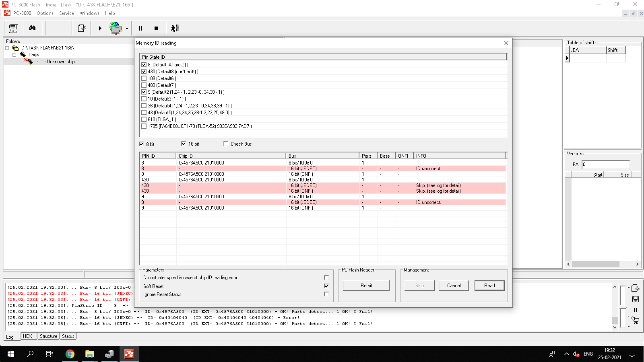
Task: Click the Bus column header
Action: pyautogui.click(x=322, y=156)
